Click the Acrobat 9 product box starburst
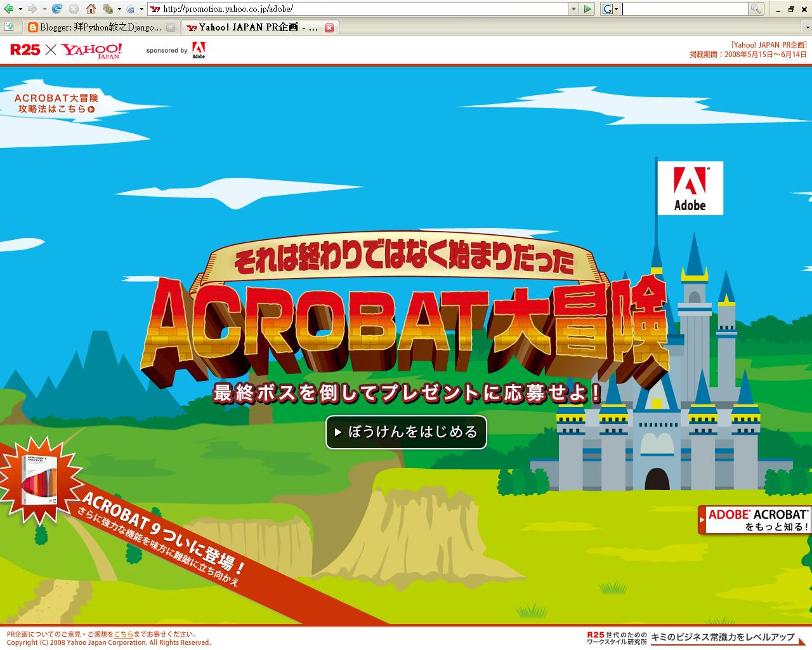This screenshot has width=812, height=650. coord(39,480)
